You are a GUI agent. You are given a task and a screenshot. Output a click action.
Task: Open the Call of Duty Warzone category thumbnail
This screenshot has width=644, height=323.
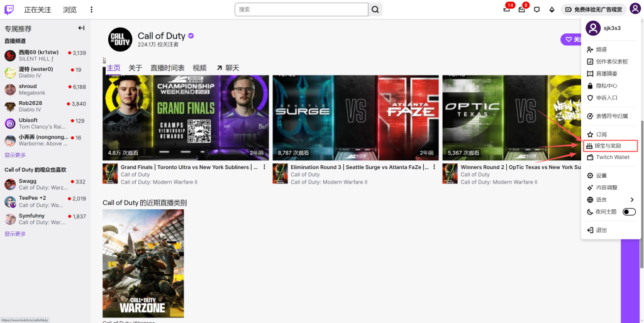143,263
